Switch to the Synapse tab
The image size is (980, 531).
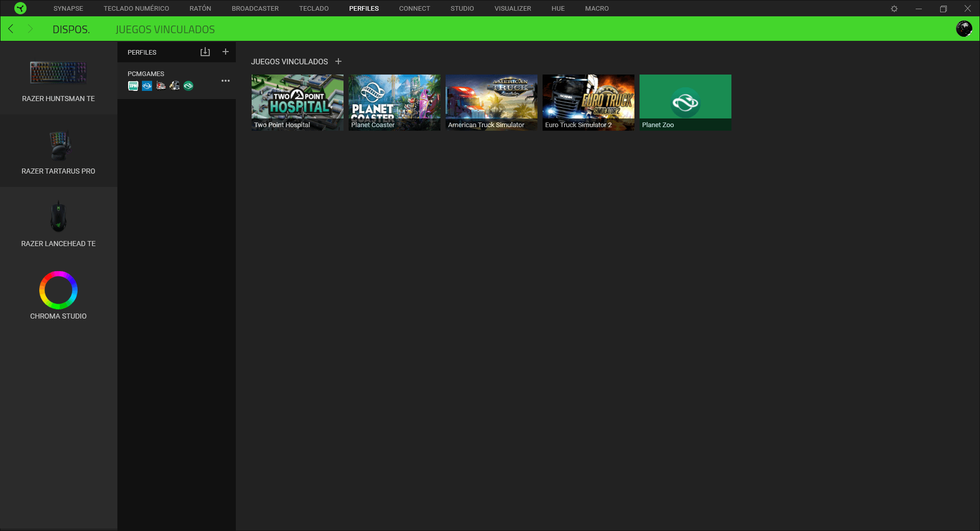(68, 9)
